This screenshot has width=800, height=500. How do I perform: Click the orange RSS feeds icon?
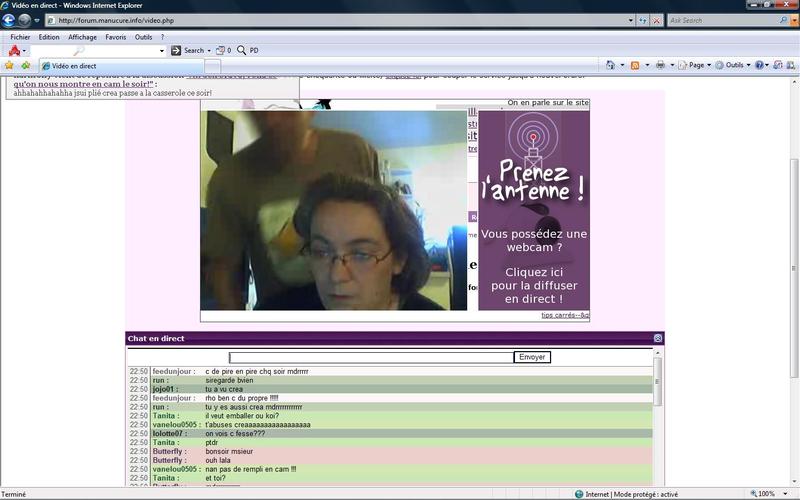click(635, 65)
